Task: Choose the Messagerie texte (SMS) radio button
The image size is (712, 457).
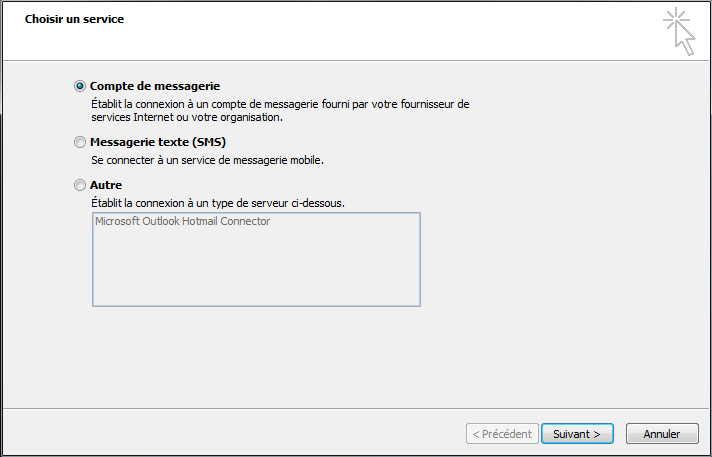Action: [x=80, y=142]
